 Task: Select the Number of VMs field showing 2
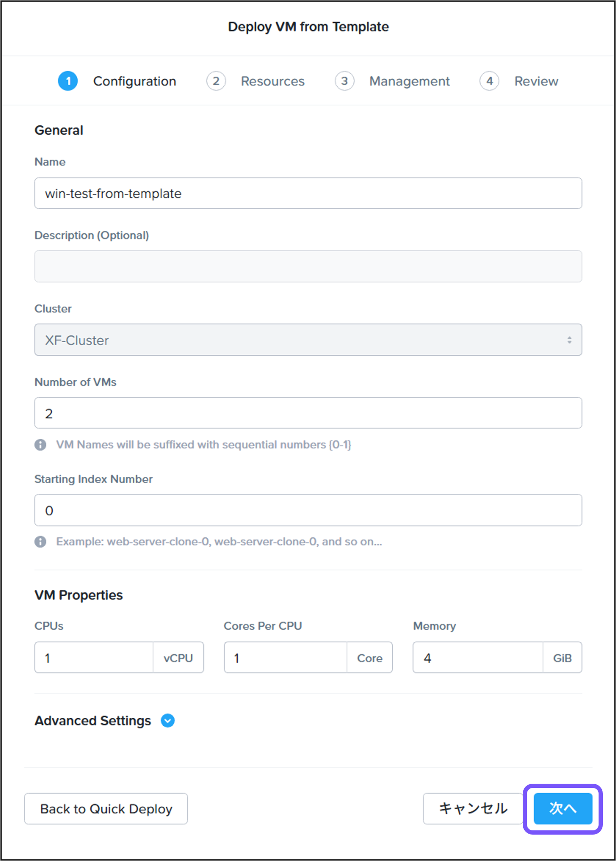pos(308,412)
